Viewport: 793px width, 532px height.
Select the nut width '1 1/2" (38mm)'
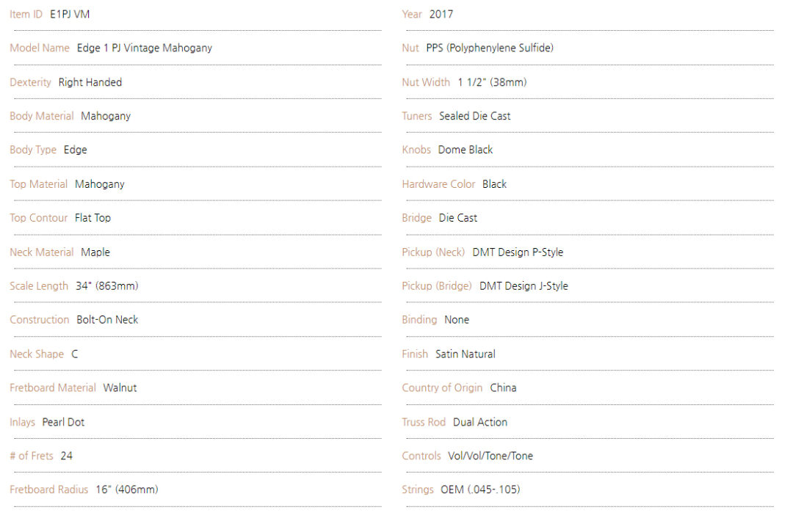click(492, 82)
